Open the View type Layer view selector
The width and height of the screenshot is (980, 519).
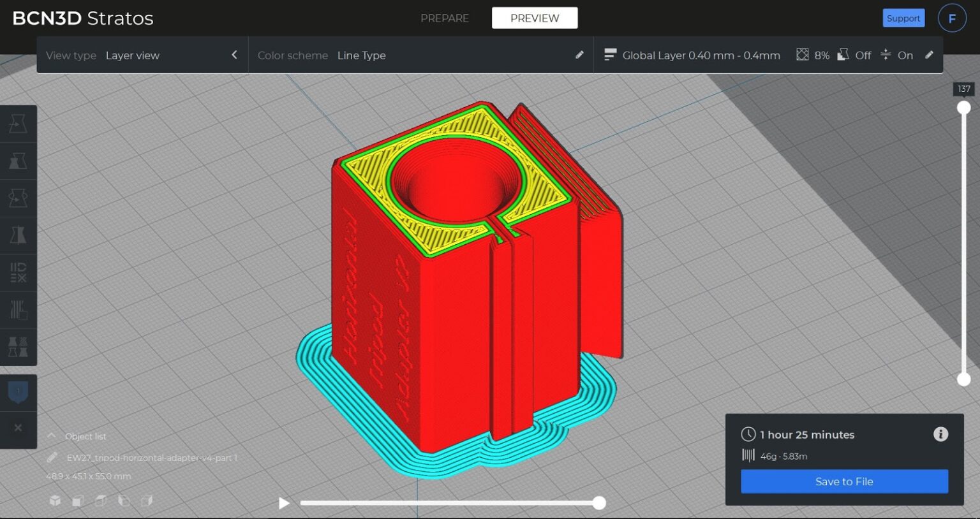[x=132, y=55]
